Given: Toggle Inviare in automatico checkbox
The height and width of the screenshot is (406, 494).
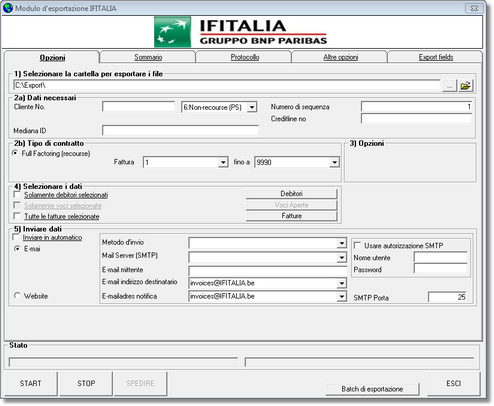Looking at the screenshot, I should click(16, 237).
